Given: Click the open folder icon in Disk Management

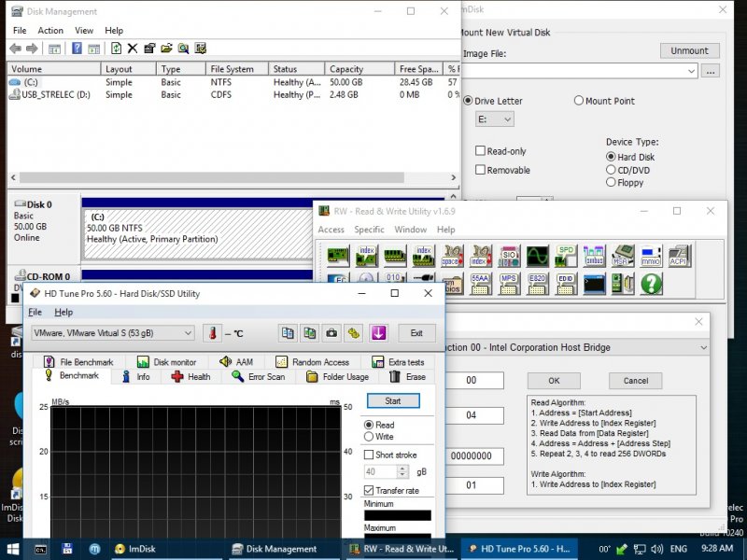Looking at the screenshot, I should point(166,49).
